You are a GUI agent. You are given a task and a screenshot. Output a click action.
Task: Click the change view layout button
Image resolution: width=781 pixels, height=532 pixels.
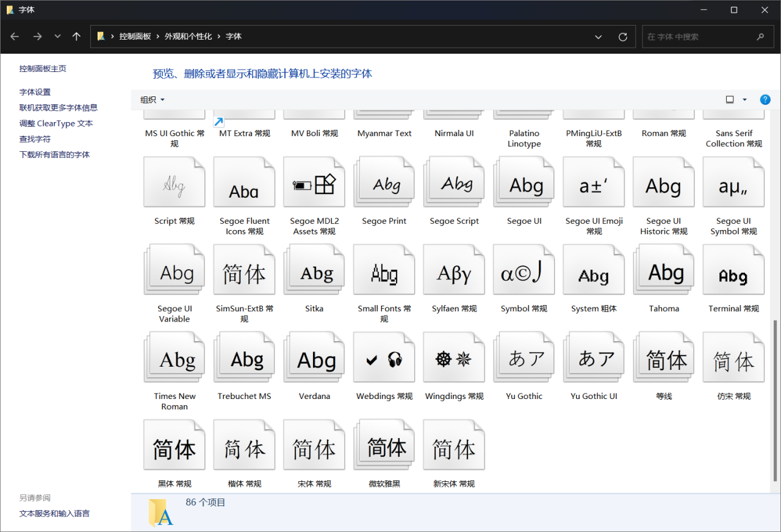[730, 99]
